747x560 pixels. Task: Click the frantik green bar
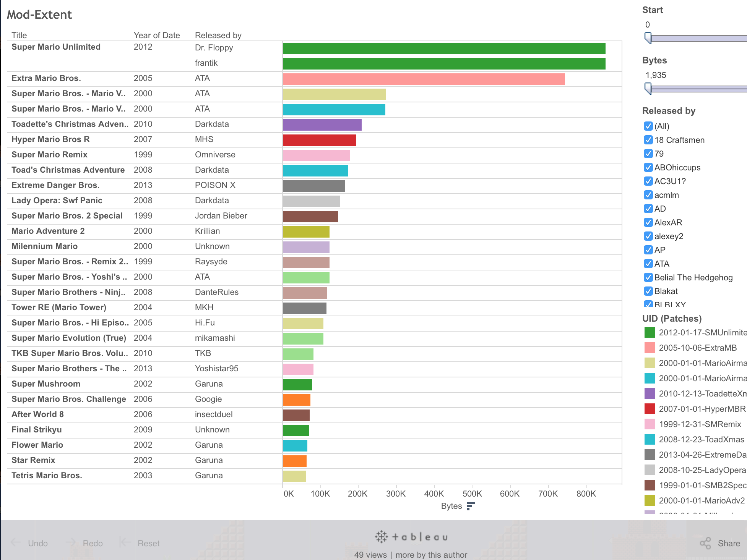click(444, 64)
